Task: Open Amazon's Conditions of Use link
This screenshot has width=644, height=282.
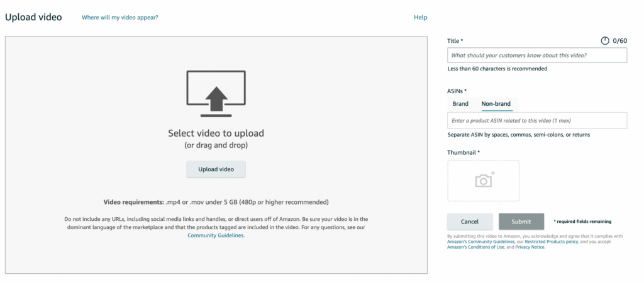Action: 475,247
